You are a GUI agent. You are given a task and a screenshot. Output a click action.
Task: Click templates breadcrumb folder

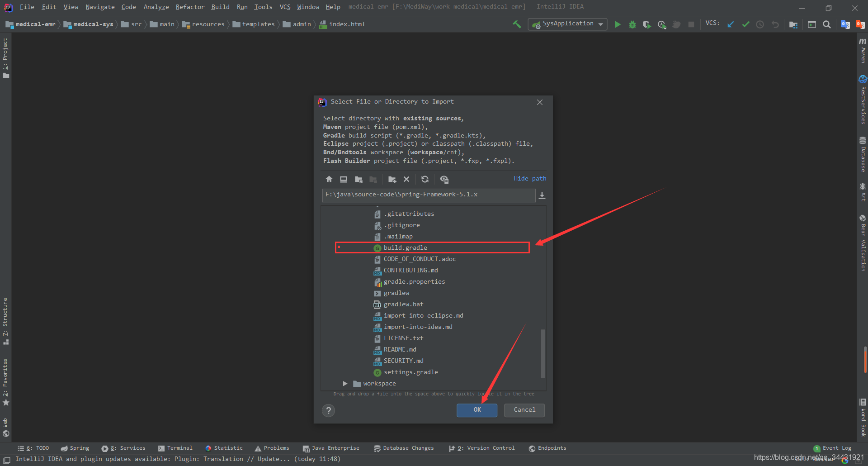(x=254, y=24)
